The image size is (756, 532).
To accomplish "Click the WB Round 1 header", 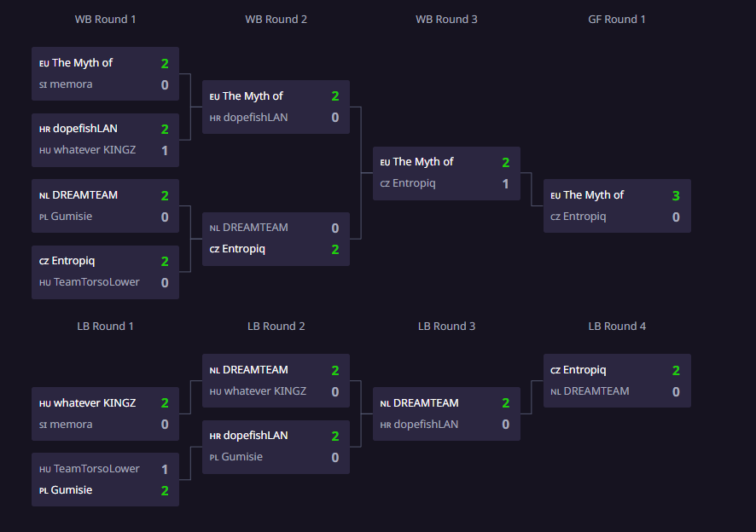I will pyautogui.click(x=106, y=19).
